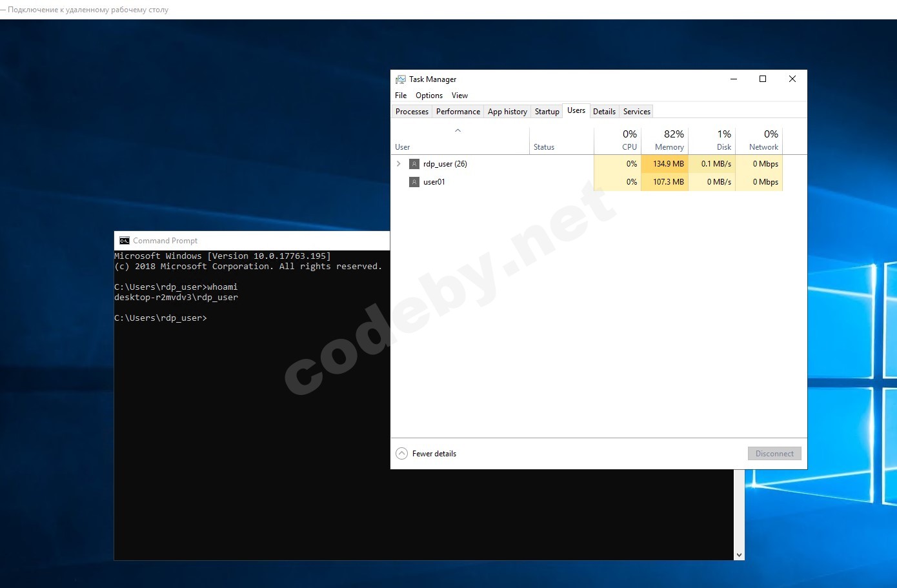Click the 0.1 MB/s disk value
Image resolution: width=897 pixels, height=588 pixels.
[716, 164]
